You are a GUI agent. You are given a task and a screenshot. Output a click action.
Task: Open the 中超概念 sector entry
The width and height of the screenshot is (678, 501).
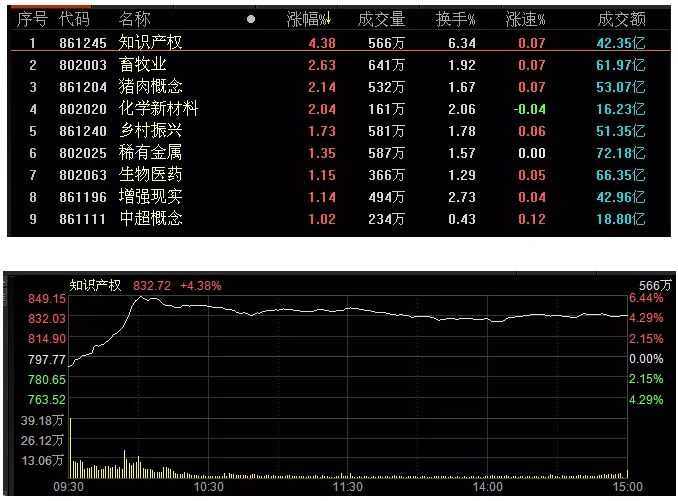[x=150, y=219]
